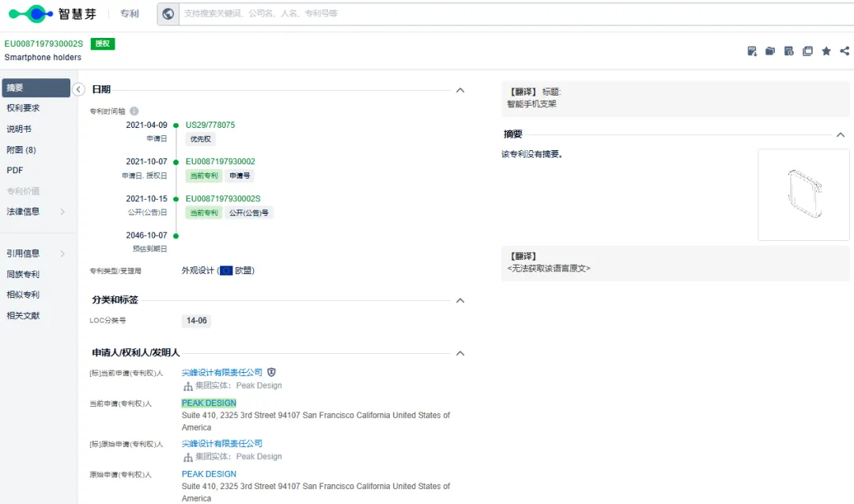Open the 专利 search type selector
854x504 pixels.
pos(129,13)
